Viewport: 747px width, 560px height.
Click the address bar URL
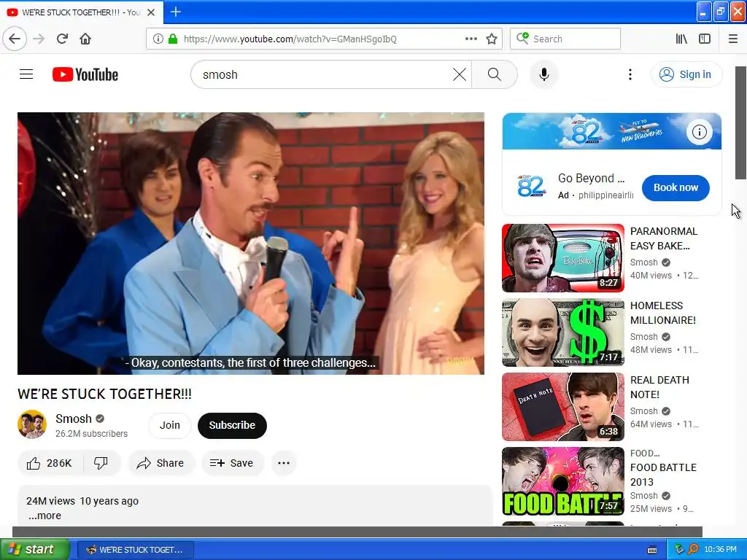(x=290, y=39)
